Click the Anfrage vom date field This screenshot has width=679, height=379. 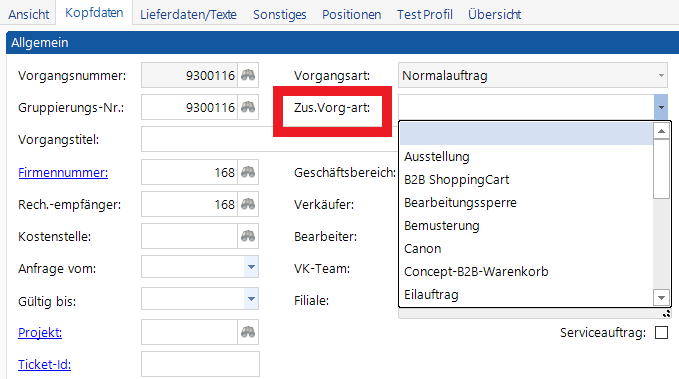click(193, 267)
